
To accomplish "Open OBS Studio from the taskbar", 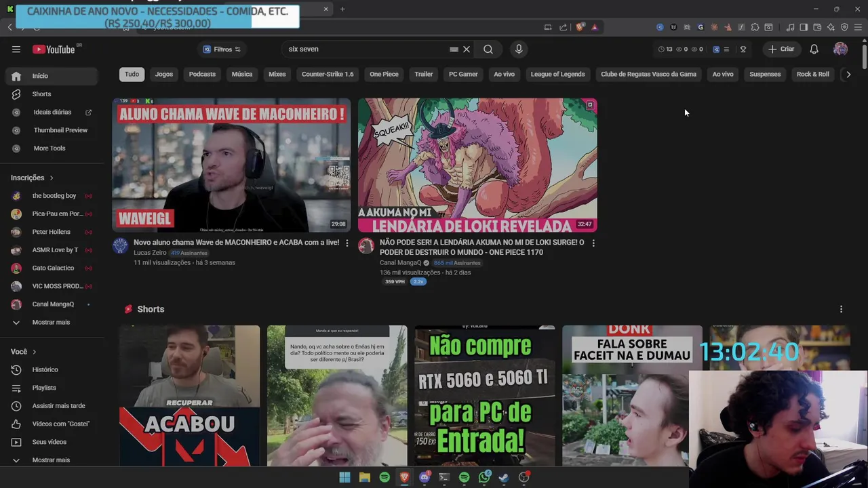I will pos(524,477).
